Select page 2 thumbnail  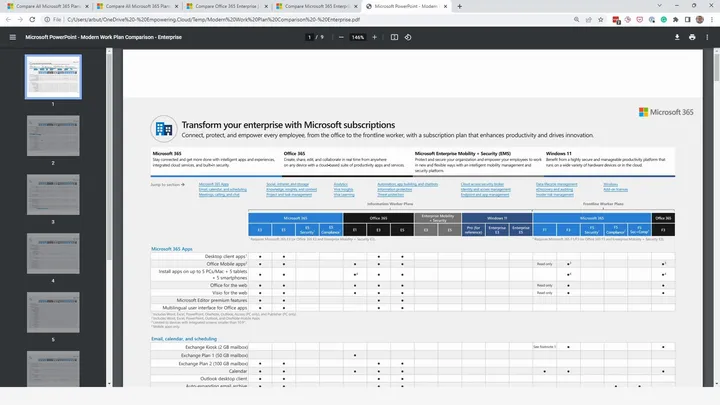(x=53, y=135)
